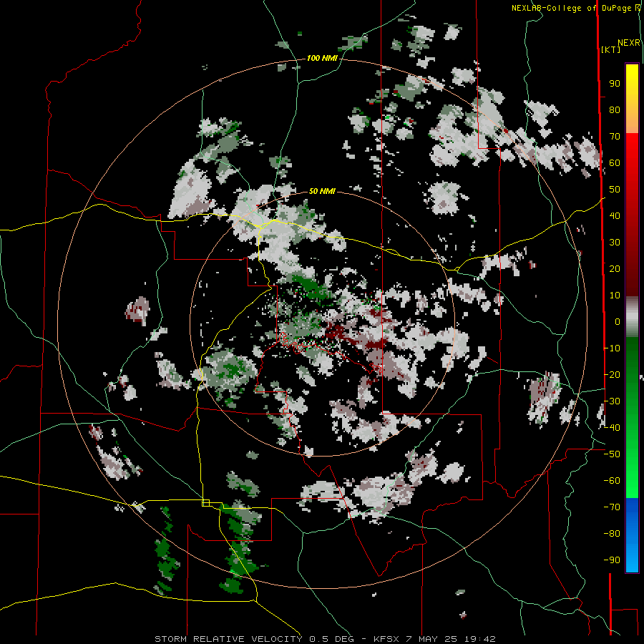Select the 0 velocity scale label

618,322
